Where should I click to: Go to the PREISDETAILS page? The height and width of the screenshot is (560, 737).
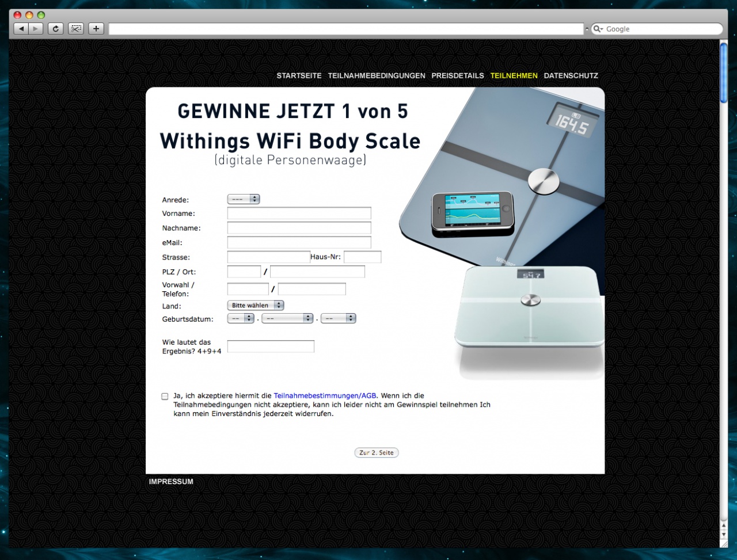[x=458, y=75]
